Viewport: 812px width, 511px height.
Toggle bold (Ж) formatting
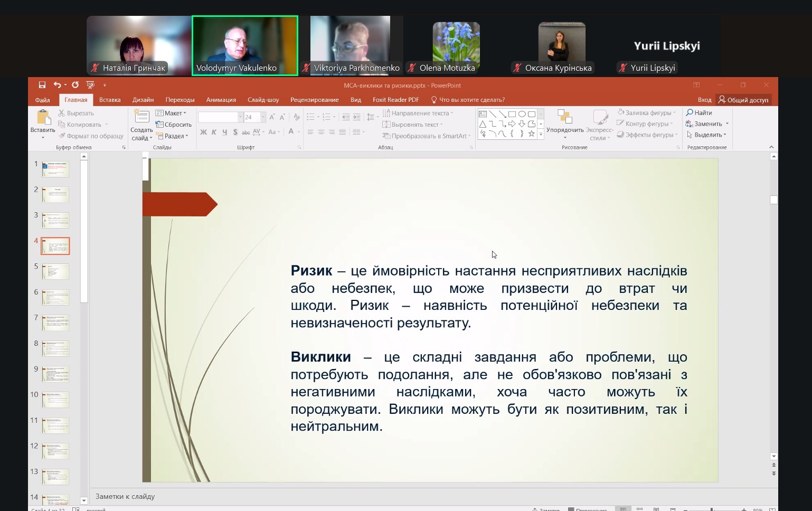[203, 132]
